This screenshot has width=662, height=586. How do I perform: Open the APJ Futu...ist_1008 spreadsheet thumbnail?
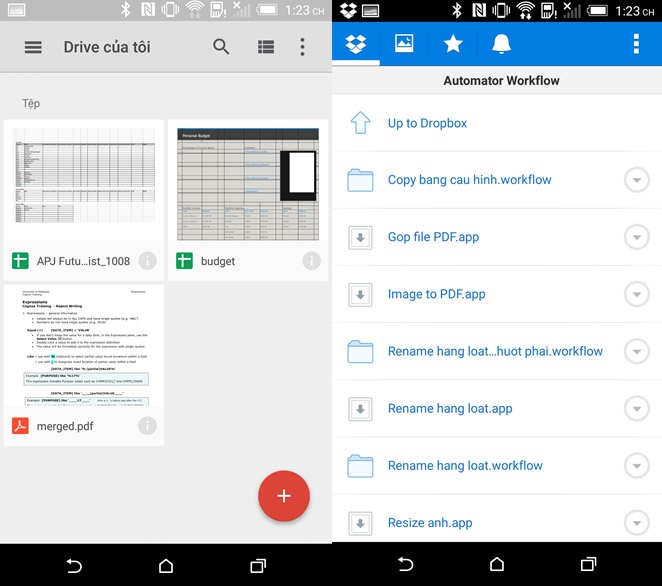pyautogui.click(x=84, y=180)
